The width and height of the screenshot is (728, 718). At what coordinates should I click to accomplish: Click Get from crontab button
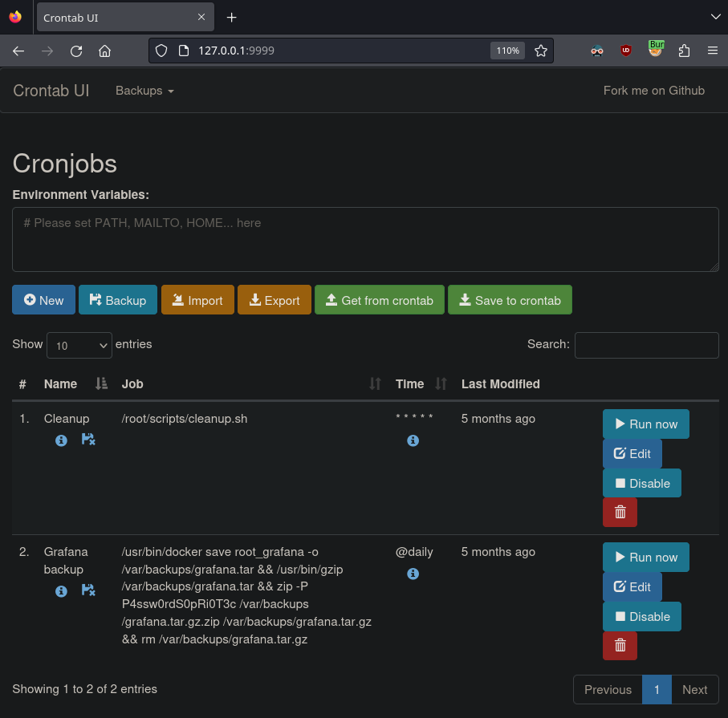click(x=380, y=300)
